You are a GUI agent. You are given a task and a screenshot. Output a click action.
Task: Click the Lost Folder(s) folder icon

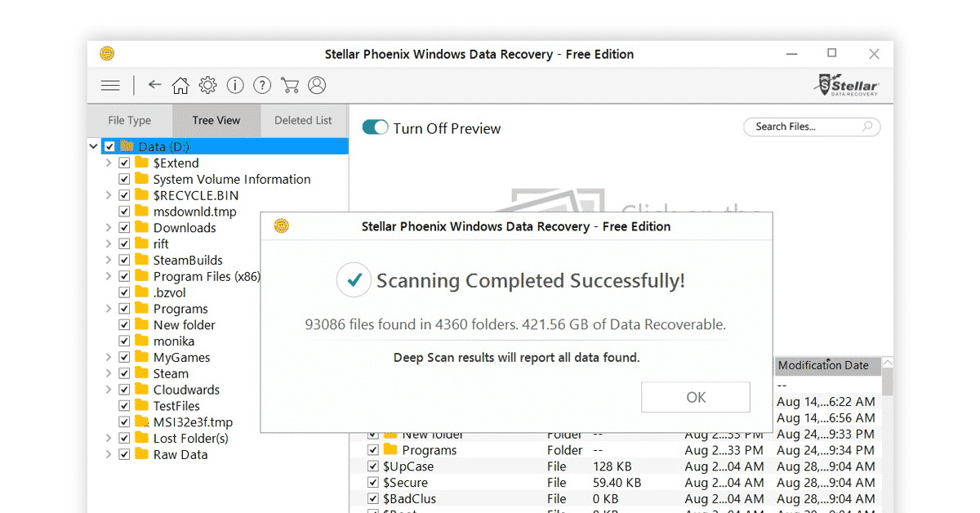(141, 438)
